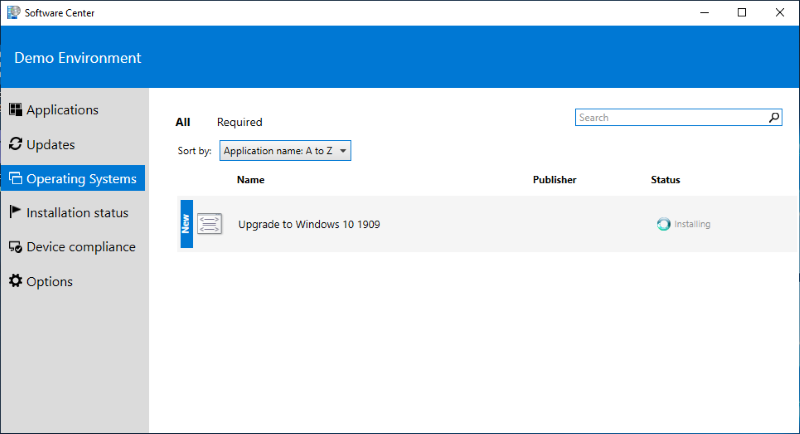This screenshot has height=434, width=800.
Task: Maximize the Software Center window
Action: click(741, 12)
